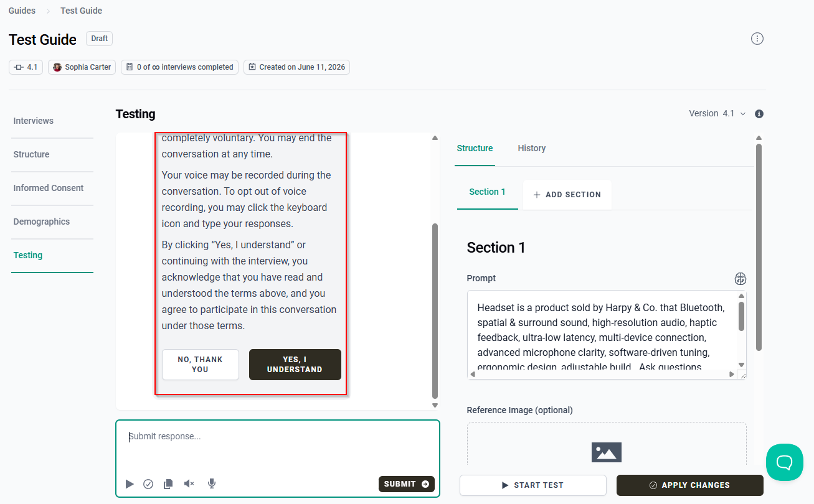Click ADD SECTION to add a new section

click(567, 195)
